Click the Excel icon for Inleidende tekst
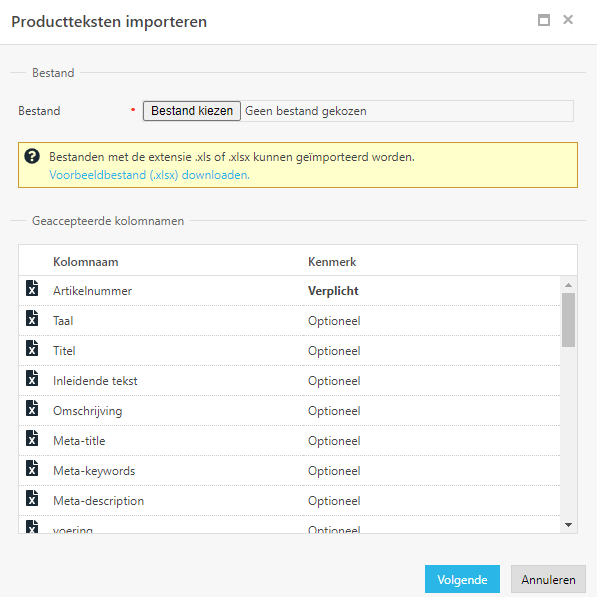Image resolution: width=597 pixels, height=597 pixels. (x=32, y=378)
